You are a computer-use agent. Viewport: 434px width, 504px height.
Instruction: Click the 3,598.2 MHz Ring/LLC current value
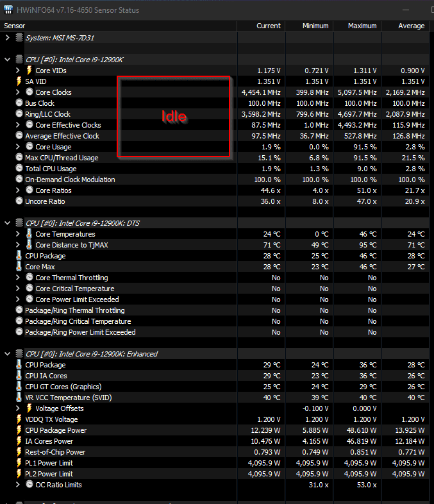[261, 114]
